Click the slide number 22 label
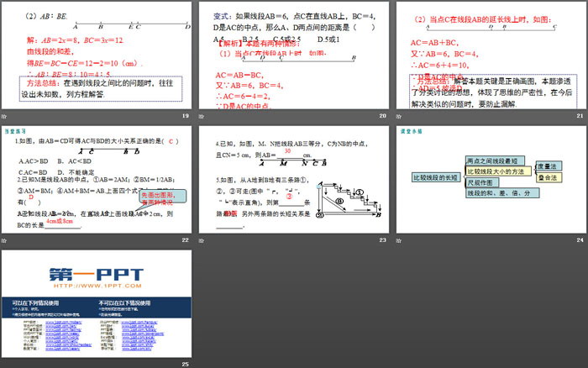This screenshot has height=368, width=588. coord(186,240)
